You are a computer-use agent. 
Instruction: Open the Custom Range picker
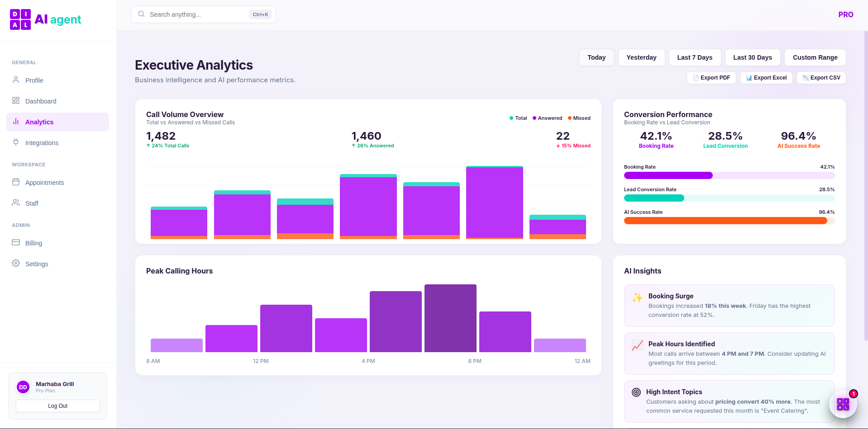815,57
